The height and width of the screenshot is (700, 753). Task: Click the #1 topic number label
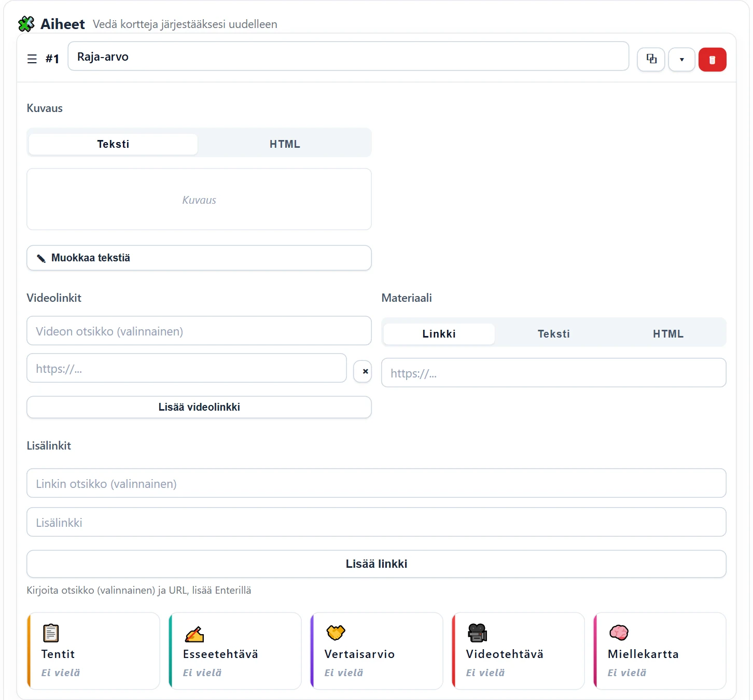(52, 59)
